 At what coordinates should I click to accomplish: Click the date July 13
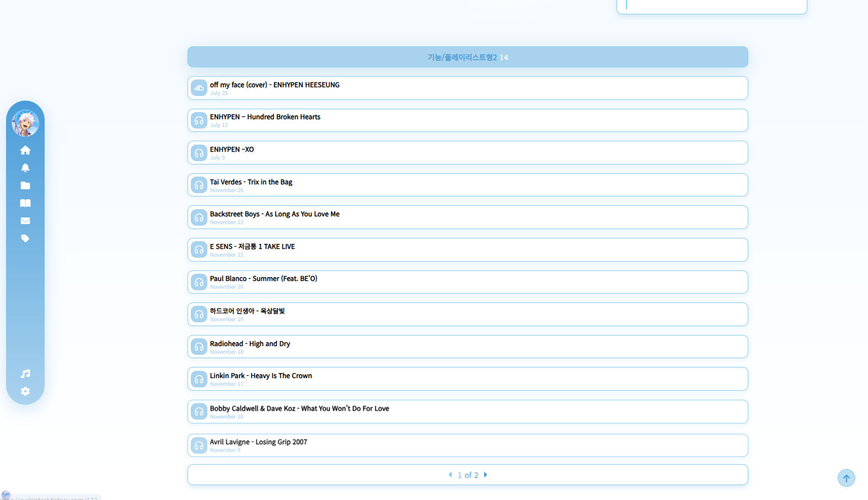[x=219, y=125]
